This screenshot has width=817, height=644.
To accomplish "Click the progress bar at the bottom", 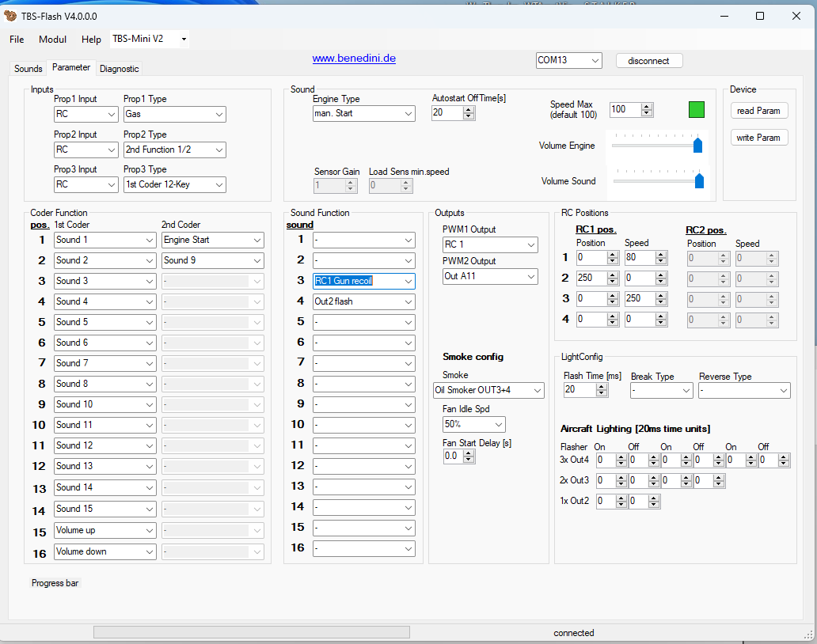I will (x=252, y=632).
